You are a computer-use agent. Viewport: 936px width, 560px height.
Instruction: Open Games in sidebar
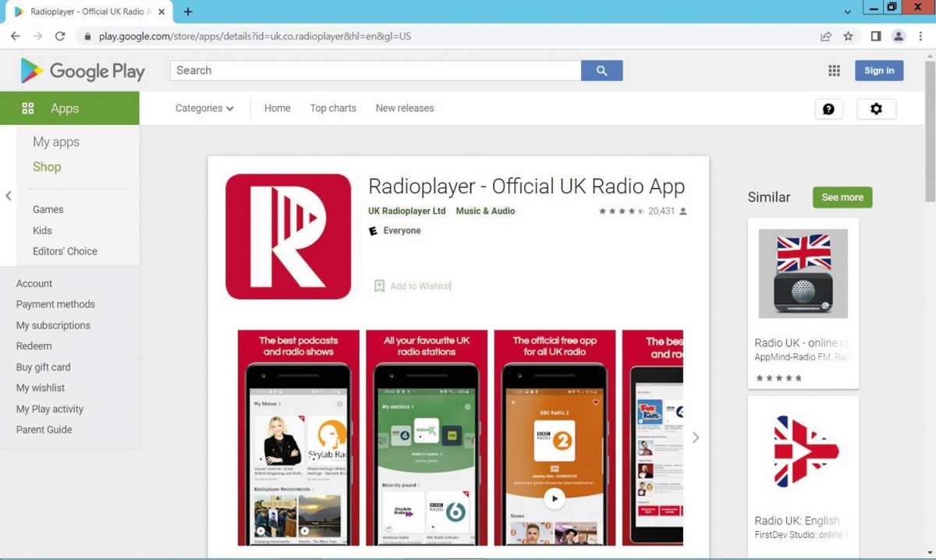click(x=48, y=210)
